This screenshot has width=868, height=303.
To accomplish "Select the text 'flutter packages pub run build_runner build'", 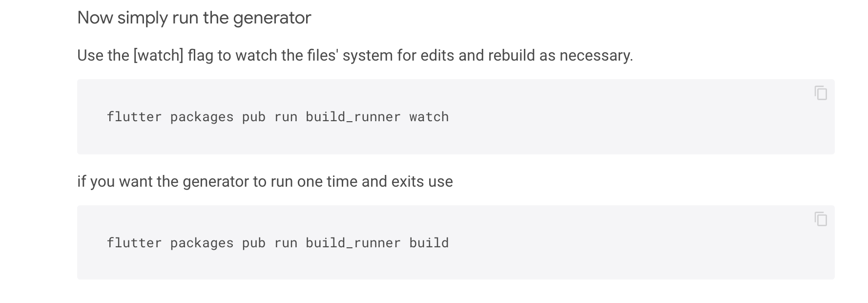I will click(278, 242).
